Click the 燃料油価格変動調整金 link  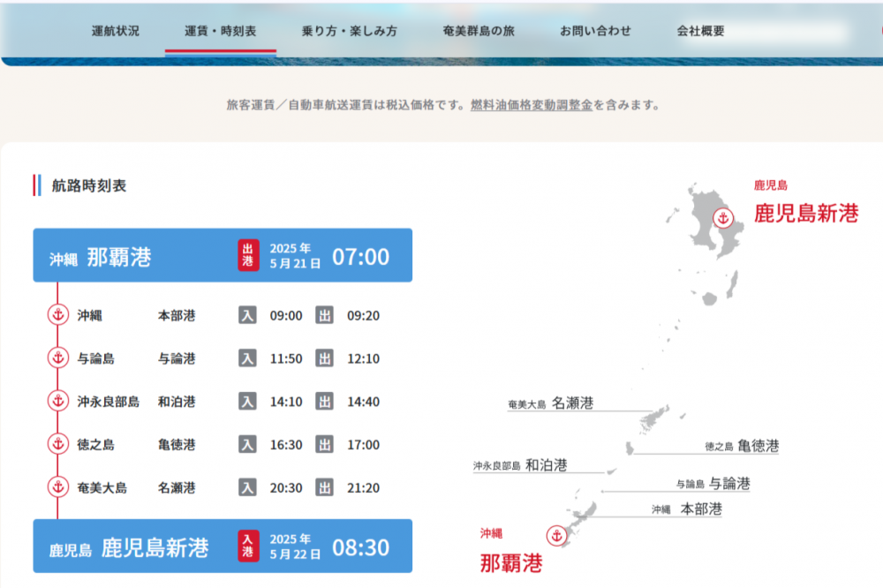532,105
